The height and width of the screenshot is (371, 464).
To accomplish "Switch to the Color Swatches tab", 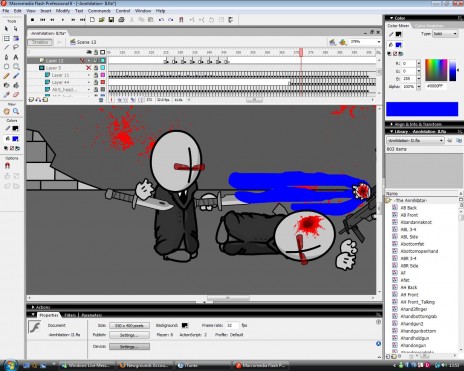I will [429, 26].
